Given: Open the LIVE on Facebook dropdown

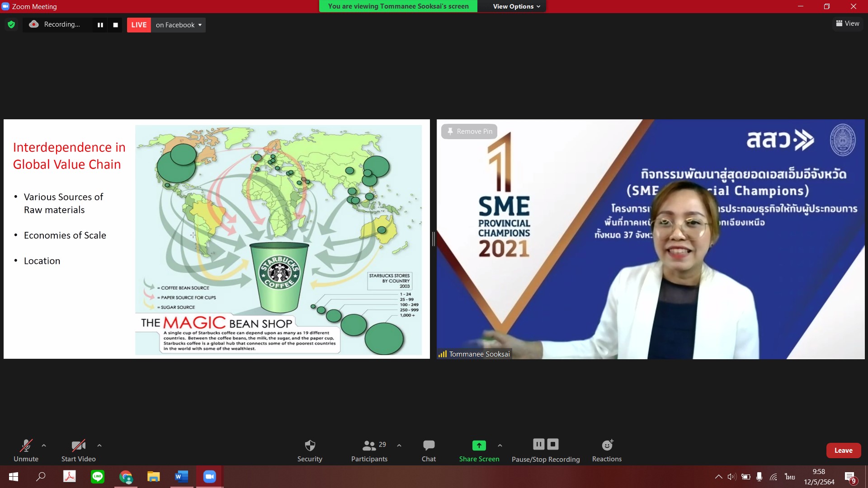Looking at the screenshot, I should (x=179, y=25).
